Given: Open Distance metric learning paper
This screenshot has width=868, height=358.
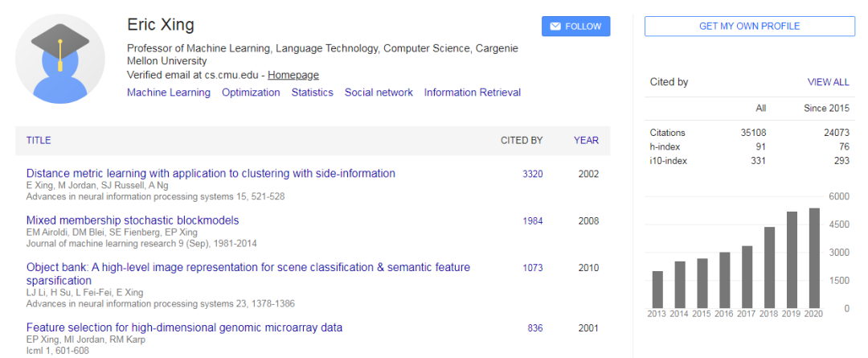Looking at the screenshot, I should coord(211,173).
